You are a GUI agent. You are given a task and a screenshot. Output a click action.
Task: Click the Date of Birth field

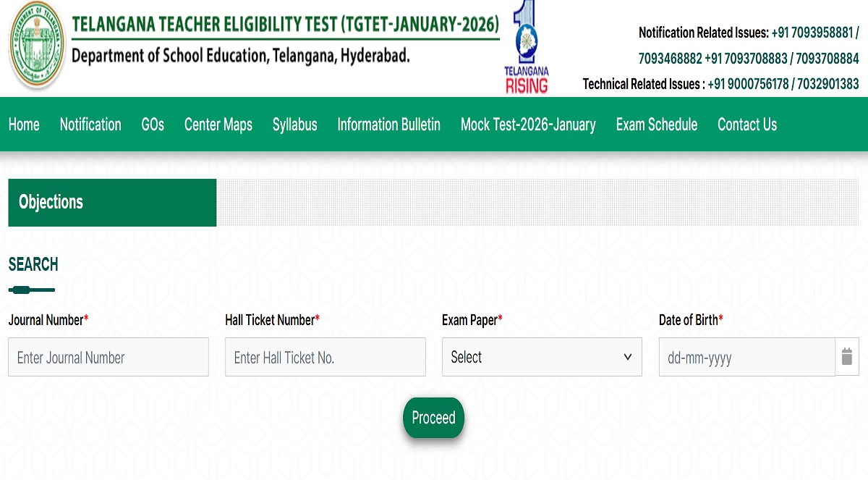746,357
